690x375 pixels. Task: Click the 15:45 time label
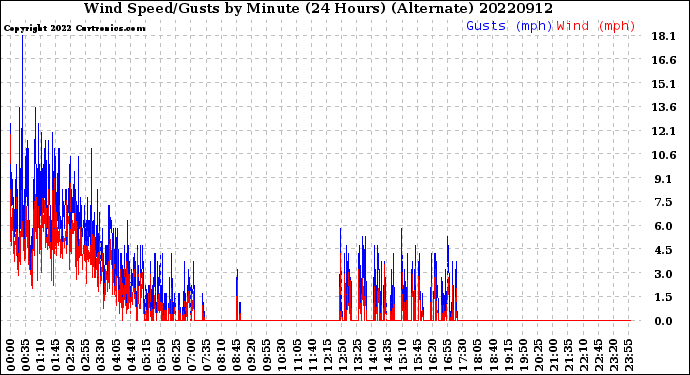click(418, 355)
